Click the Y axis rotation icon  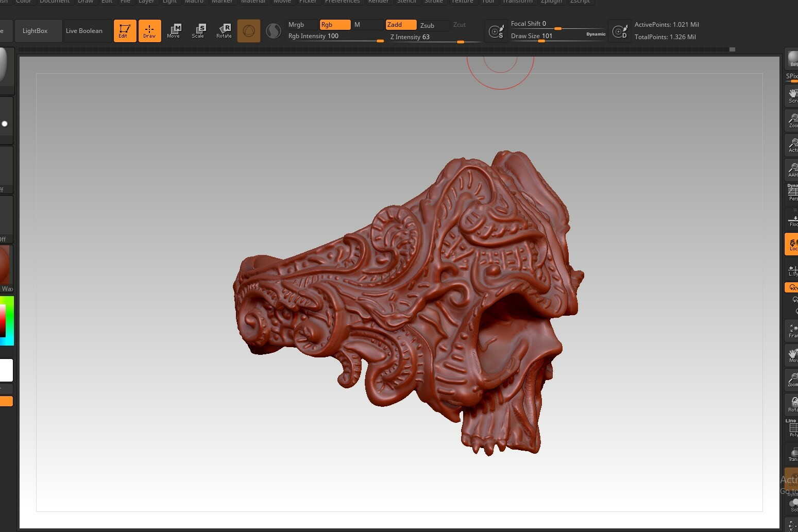(794, 300)
